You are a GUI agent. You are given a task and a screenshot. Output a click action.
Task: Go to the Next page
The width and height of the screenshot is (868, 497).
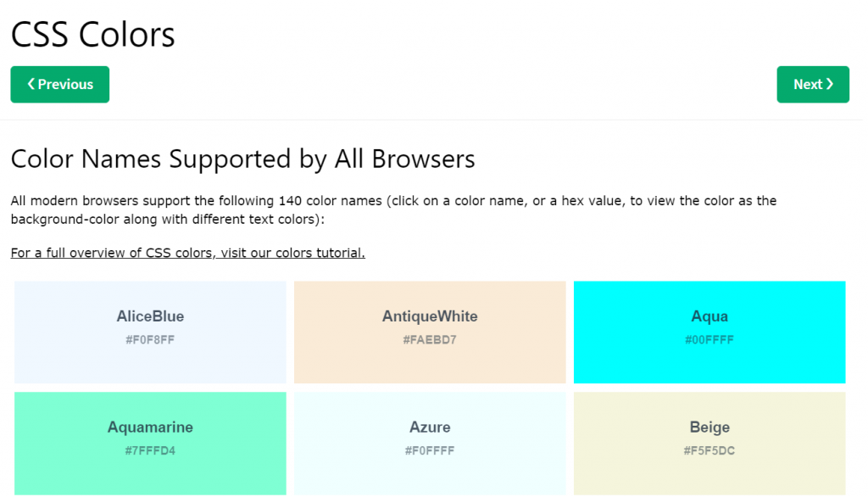(813, 84)
